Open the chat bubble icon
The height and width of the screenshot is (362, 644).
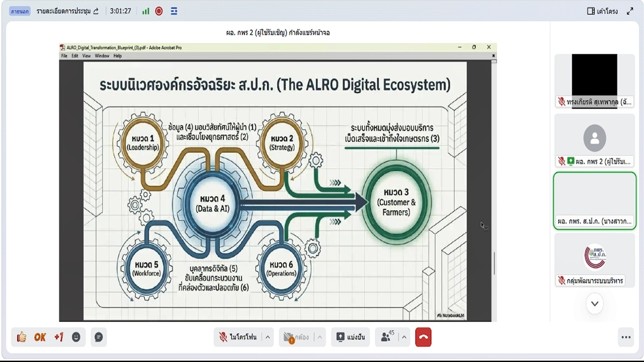click(99, 337)
